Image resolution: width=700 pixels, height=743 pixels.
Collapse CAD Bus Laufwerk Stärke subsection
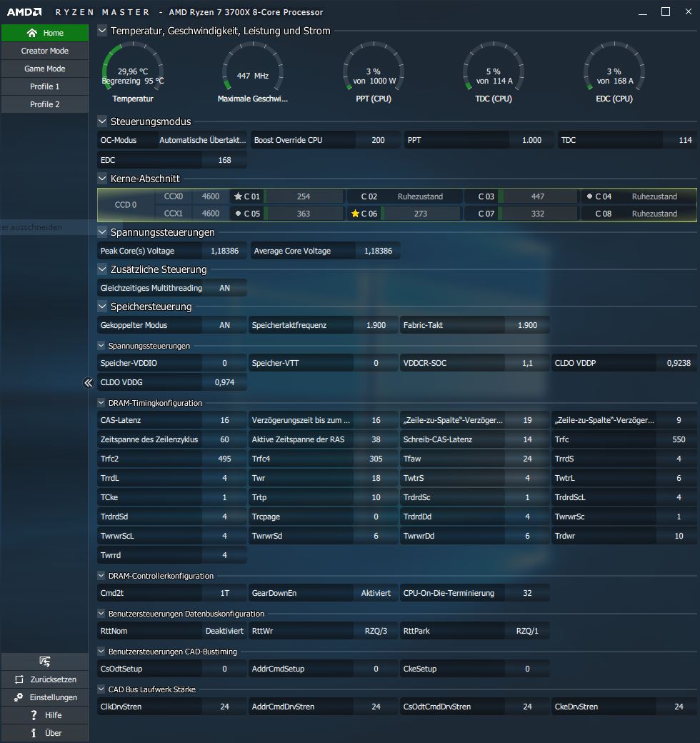point(101,689)
